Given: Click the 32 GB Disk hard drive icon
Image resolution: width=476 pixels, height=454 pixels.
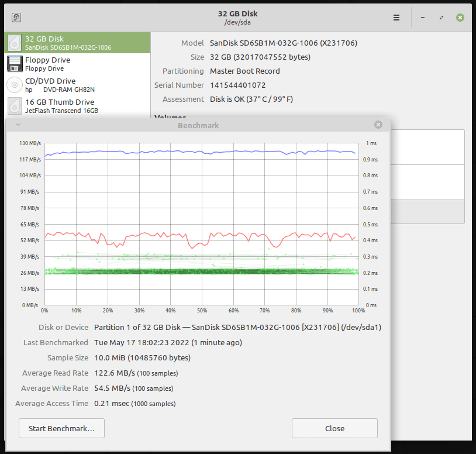Looking at the screenshot, I should pos(15,43).
